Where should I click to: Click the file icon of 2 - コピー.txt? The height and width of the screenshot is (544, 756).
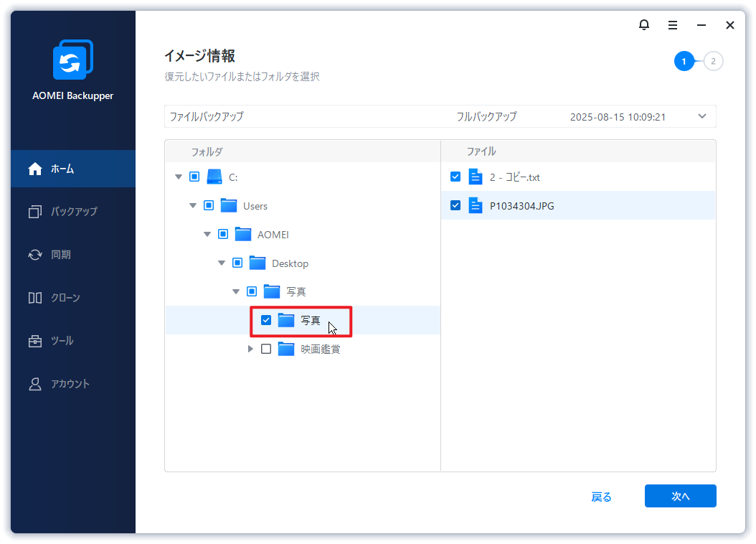pyautogui.click(x=476, y=177)
